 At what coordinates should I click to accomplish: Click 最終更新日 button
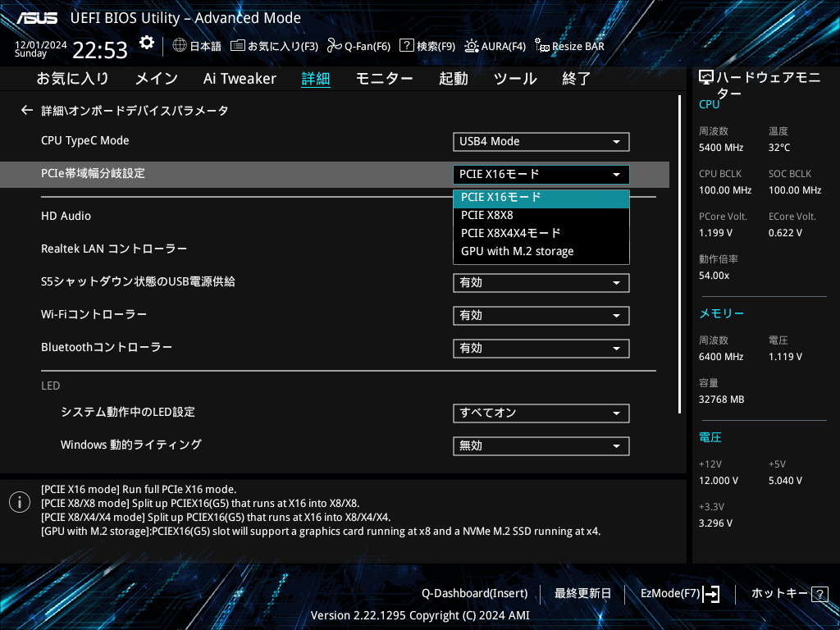click(x=583, y=594)
